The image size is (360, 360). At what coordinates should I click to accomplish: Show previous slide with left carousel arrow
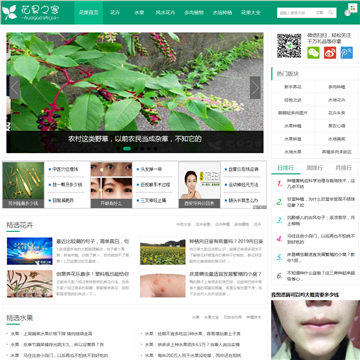15,88
